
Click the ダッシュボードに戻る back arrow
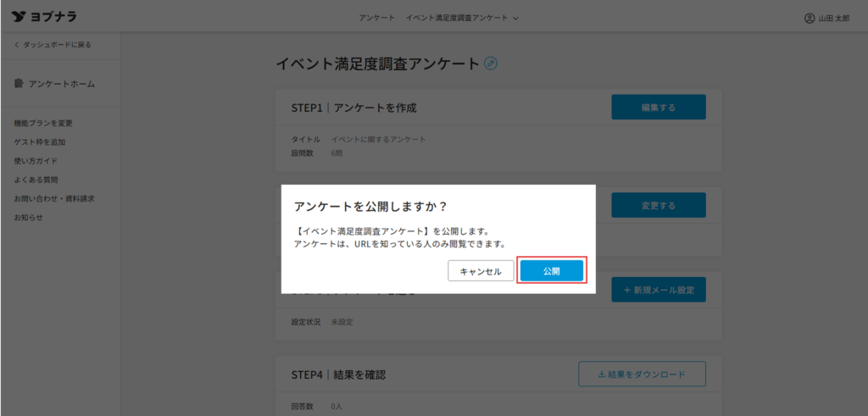coord(16,44)
